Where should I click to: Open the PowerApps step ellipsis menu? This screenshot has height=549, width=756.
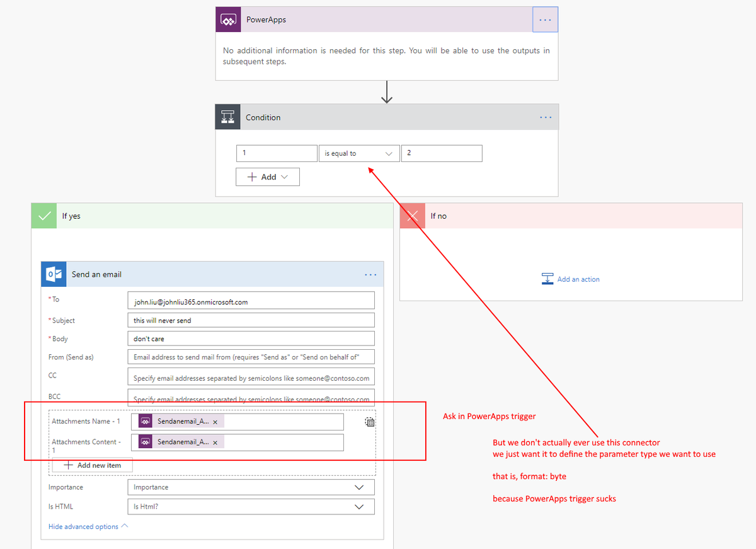(x=545, y=20)
